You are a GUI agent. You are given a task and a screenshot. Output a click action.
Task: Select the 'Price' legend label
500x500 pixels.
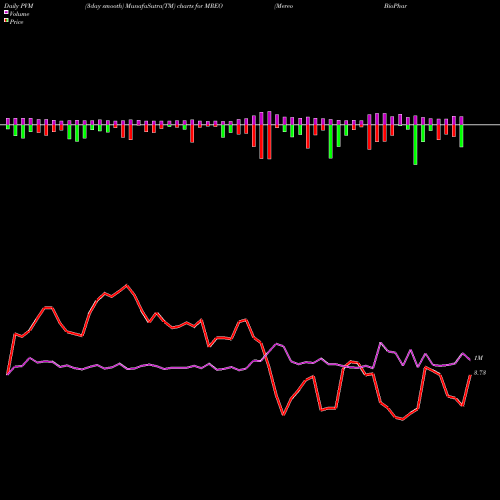(16, 22)
